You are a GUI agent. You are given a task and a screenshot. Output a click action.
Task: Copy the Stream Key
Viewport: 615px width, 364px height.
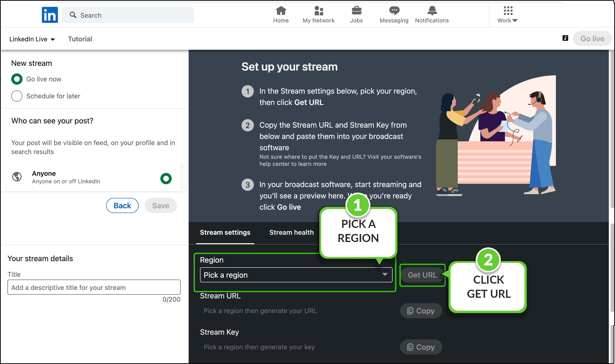coord(421,347)
